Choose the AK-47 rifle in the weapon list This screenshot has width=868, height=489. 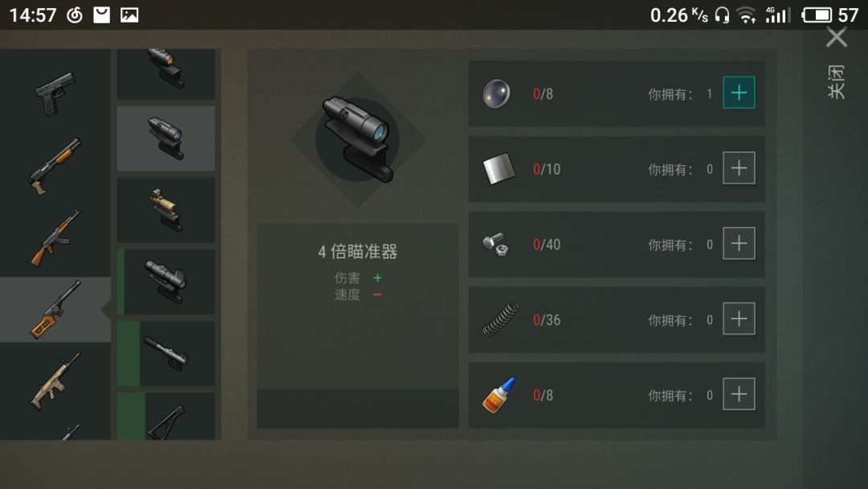pos(55,238)
